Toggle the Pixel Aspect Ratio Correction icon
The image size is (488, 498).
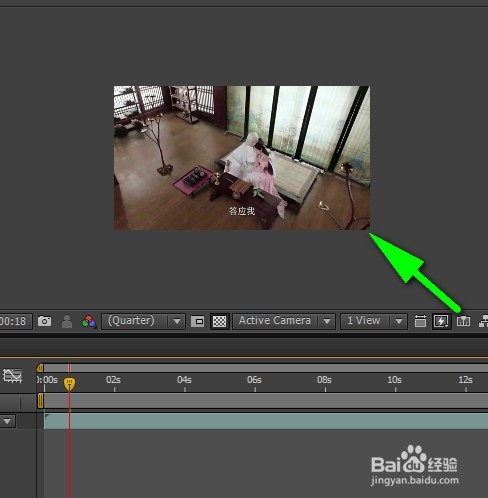click(x=420, y=321)
